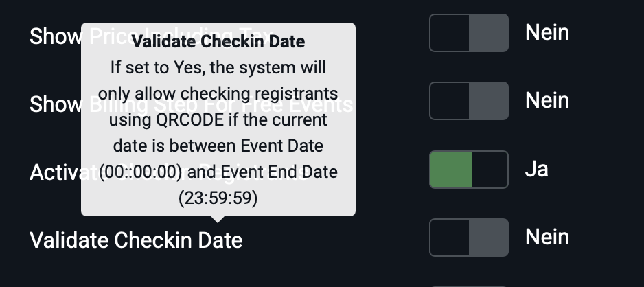The width and height of the screenshot is (644, 287).
Task: Enable the Validate Checkin Date switch
Action: pos(469,238)
